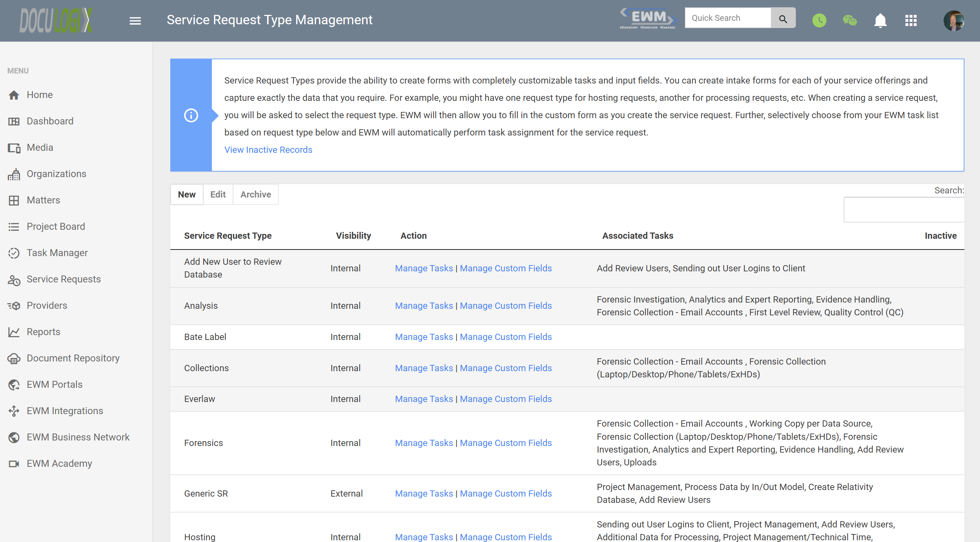Image resolution: width=980 pixels, height=542 pixels.
Task: Open the notifications bell
Action: [x=880, y=20]
